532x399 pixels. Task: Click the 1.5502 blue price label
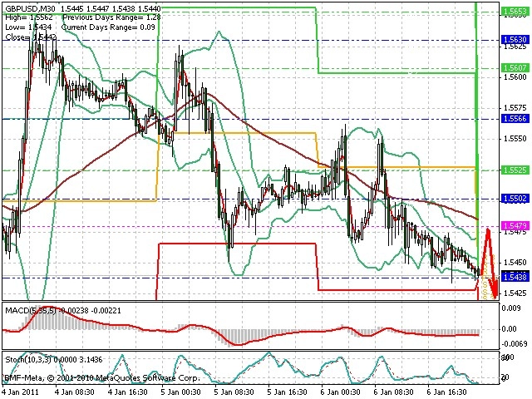[515, 199]
